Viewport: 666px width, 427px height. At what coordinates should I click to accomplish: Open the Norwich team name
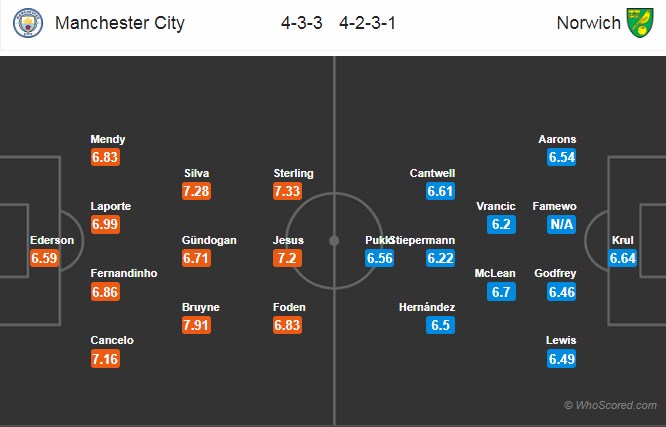coord(588,23)
